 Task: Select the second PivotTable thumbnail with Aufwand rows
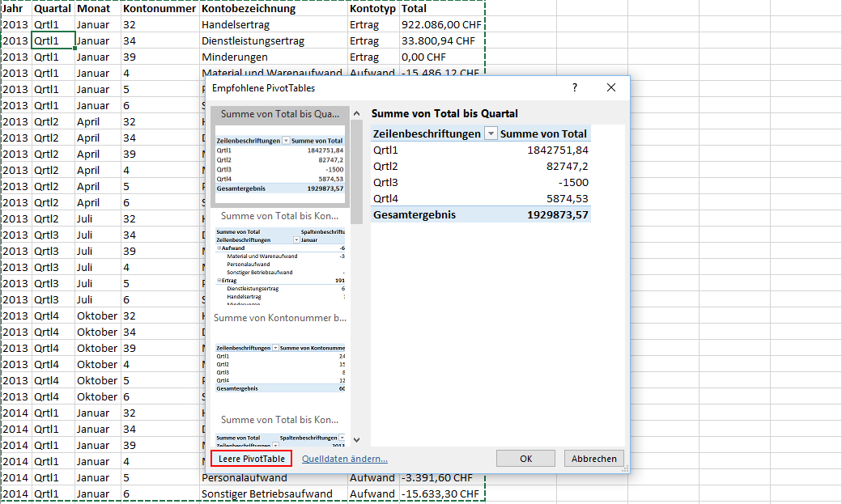pyautogui.click(x=279, y=259)
